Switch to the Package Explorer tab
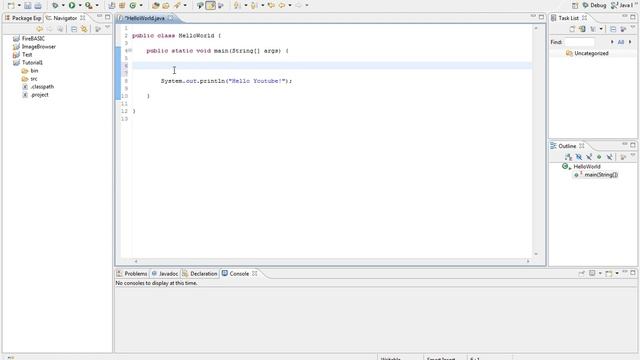The image size is (640, 360). [x=23, y=18]
